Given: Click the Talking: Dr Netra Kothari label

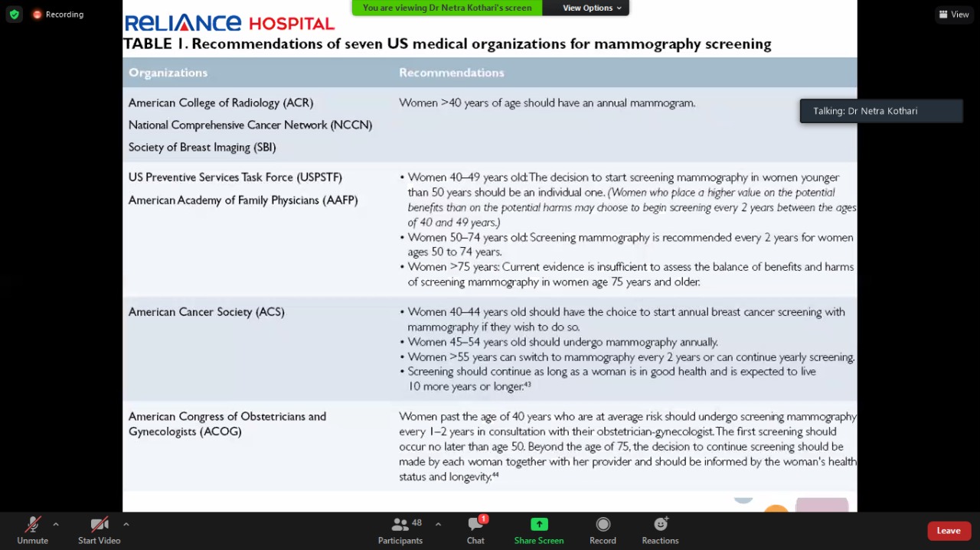Looking at the screenshot, I should [x=865, y=111].
